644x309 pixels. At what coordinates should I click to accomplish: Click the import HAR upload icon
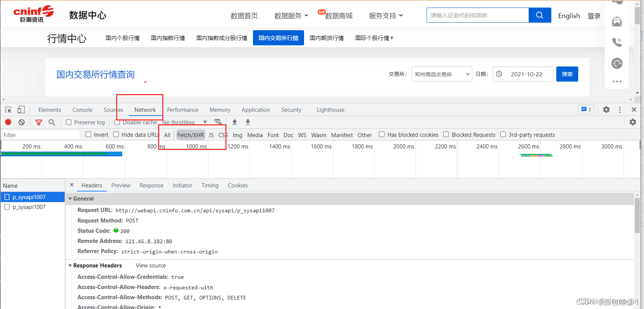click(234, 122)
